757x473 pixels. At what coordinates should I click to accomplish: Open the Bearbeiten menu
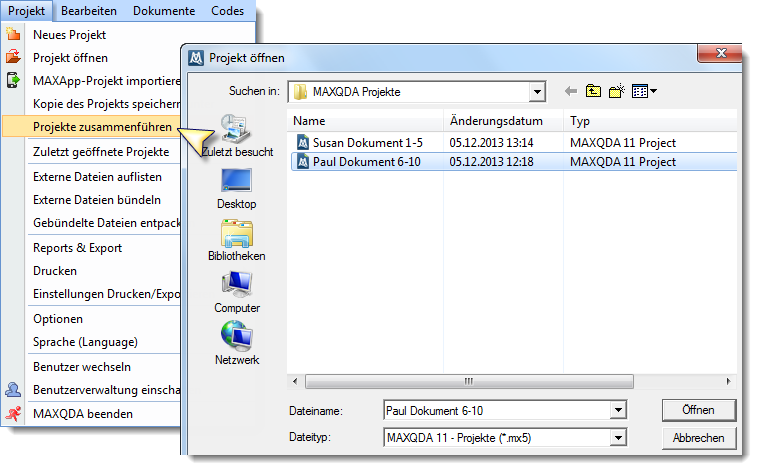pyautogui.click(x=88, y=11)
